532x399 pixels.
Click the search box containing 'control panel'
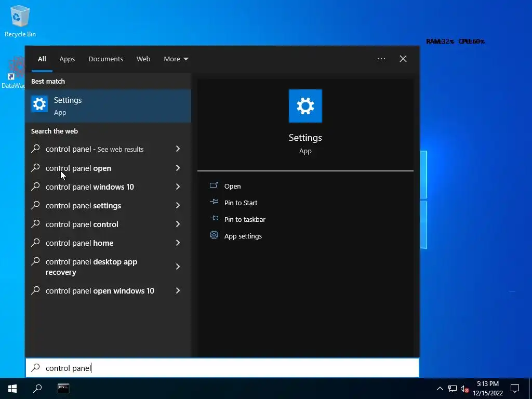[222, 368]
